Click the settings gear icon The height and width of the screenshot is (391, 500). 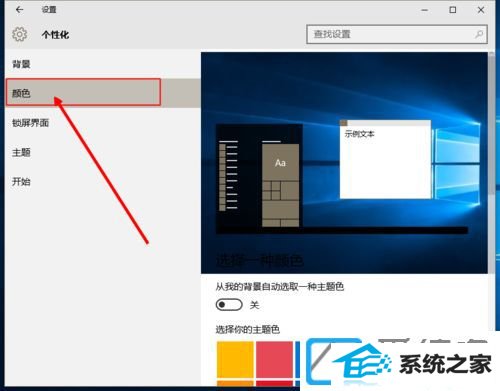coord(20,34)
